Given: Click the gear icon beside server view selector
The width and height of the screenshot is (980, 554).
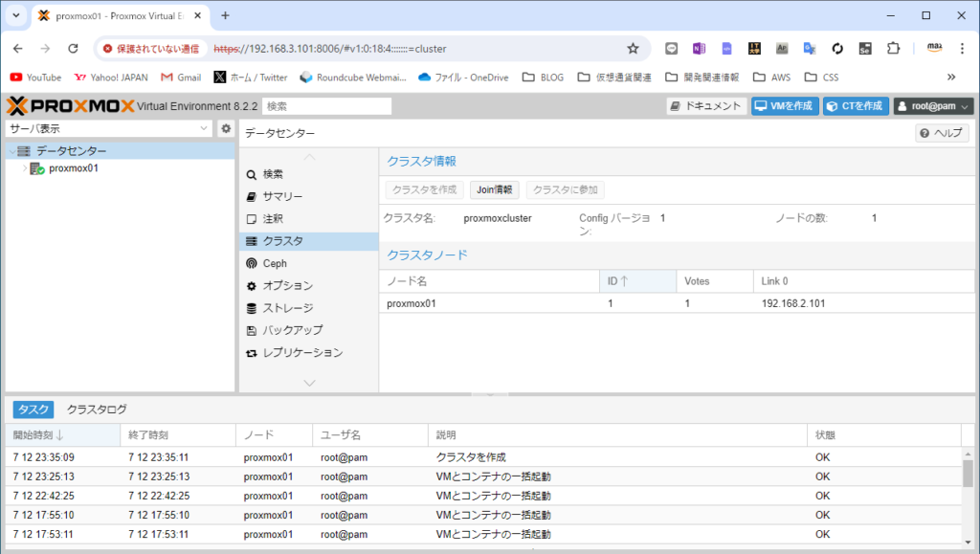Looking at the screenshot, I should click(x=226, y=128).
